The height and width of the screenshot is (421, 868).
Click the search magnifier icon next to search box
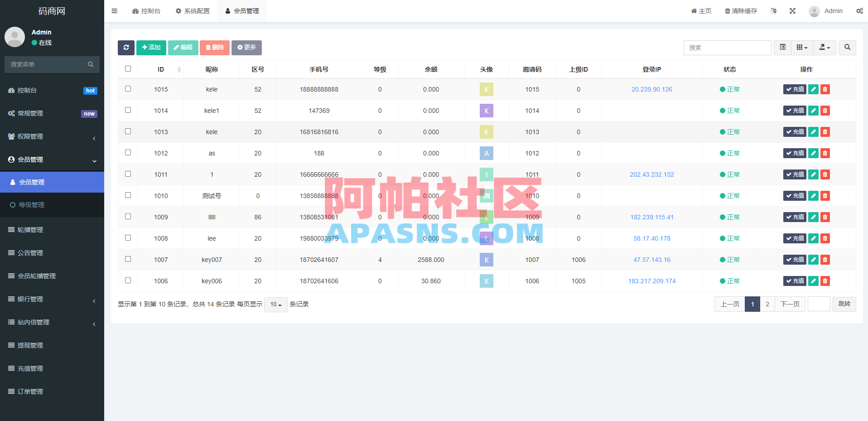pos(847,48)
